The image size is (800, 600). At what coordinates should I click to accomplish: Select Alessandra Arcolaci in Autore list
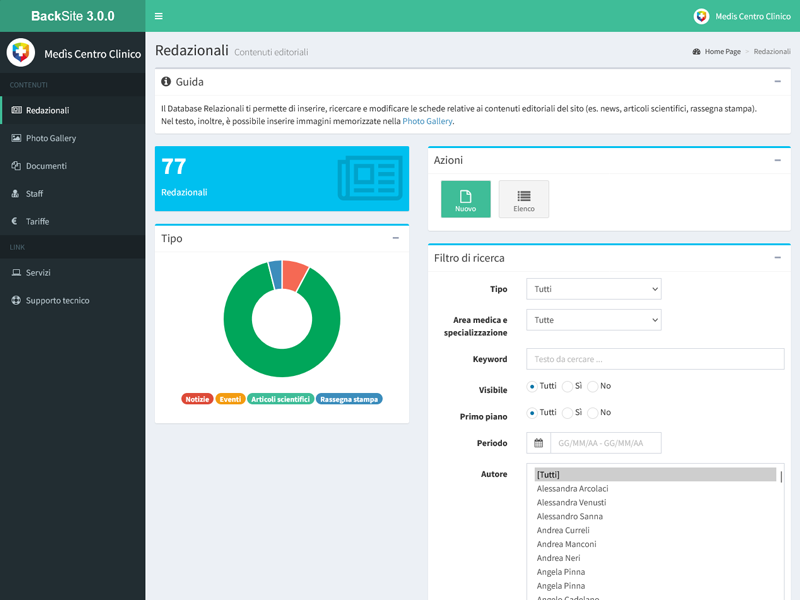[x=655, y=488]
